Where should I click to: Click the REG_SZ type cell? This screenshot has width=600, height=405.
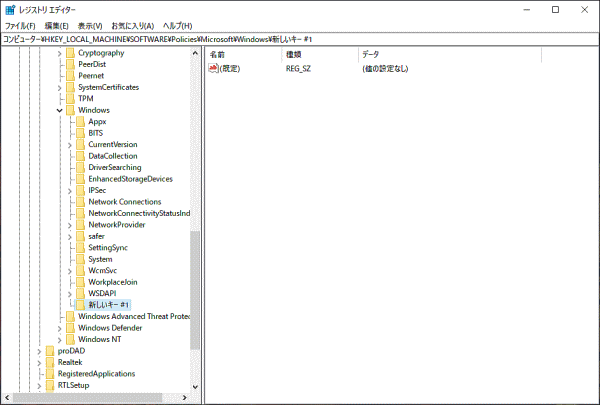click(298, 69)
